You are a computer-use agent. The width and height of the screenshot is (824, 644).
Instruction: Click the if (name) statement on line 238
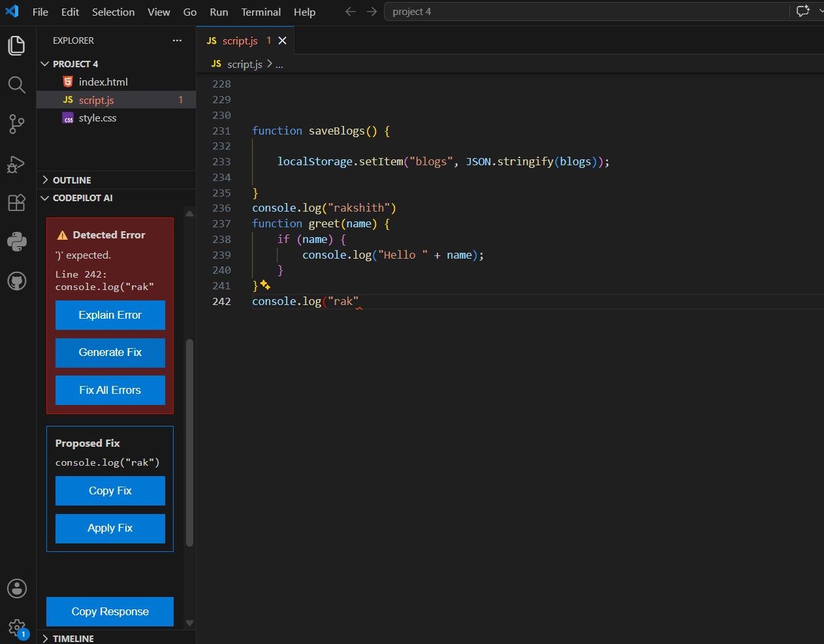click(x=311, y=239)
